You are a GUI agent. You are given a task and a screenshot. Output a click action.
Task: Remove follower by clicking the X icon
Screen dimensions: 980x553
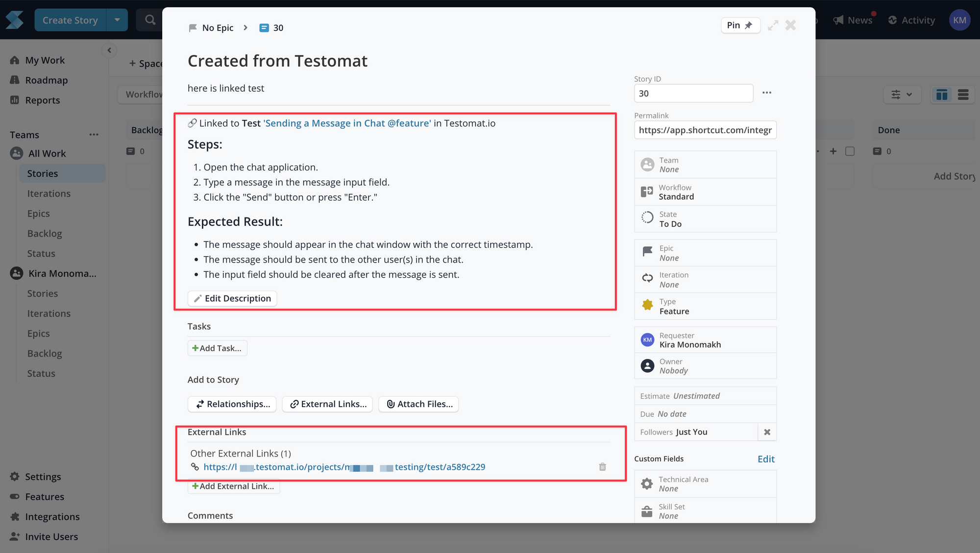pyautogui.click(x=767, y=431)
